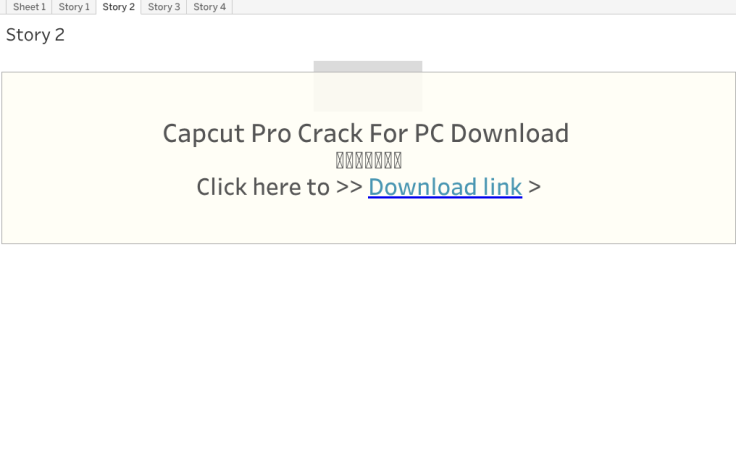Viewport: 736px width, 454px height.
Task: Select the Story 2 tab
Action: pyautogui.click(x=118, y=7)
